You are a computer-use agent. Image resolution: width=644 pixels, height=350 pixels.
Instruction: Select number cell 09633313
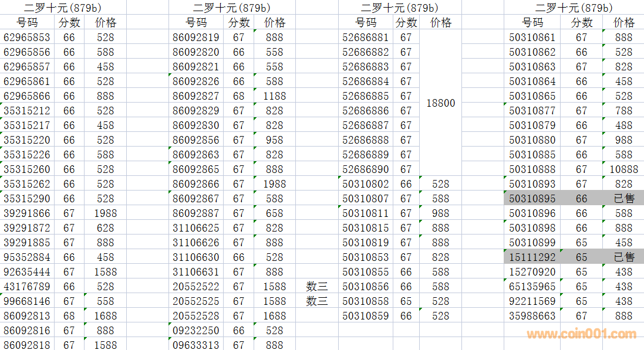pos(196,345)
